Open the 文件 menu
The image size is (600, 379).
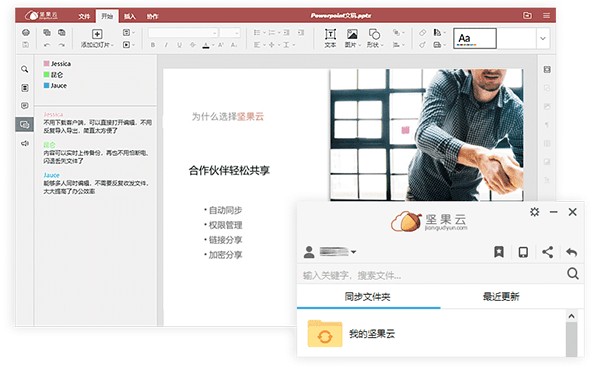[x=84, y=16]
